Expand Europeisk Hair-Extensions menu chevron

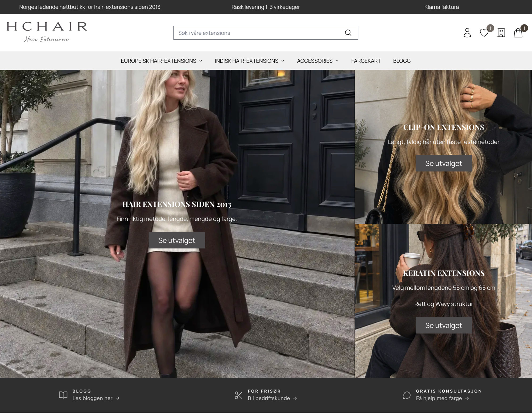point(201,61)
